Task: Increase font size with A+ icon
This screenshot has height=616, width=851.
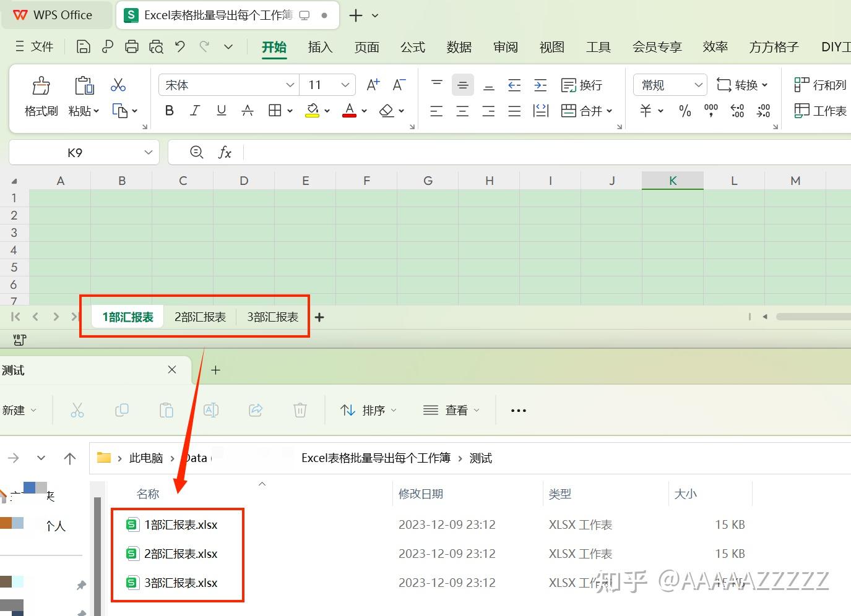Action: pyautogui.click(x=373, y=85)
